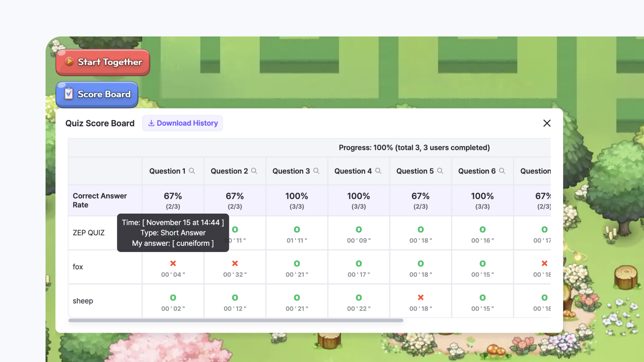Click the fox player row name
This screenshot has width=644, height=362.
(x=78, y=267)
